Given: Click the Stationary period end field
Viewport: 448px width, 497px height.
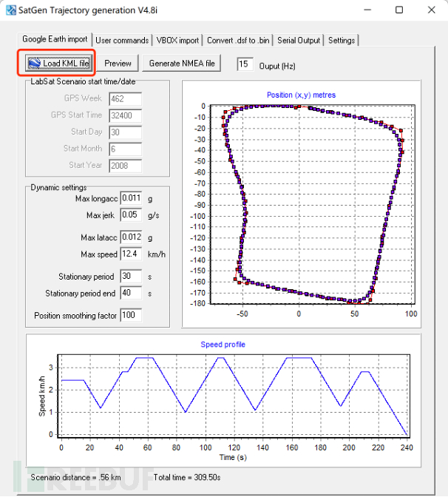Looking at the screenshot, I should point(131,293).
